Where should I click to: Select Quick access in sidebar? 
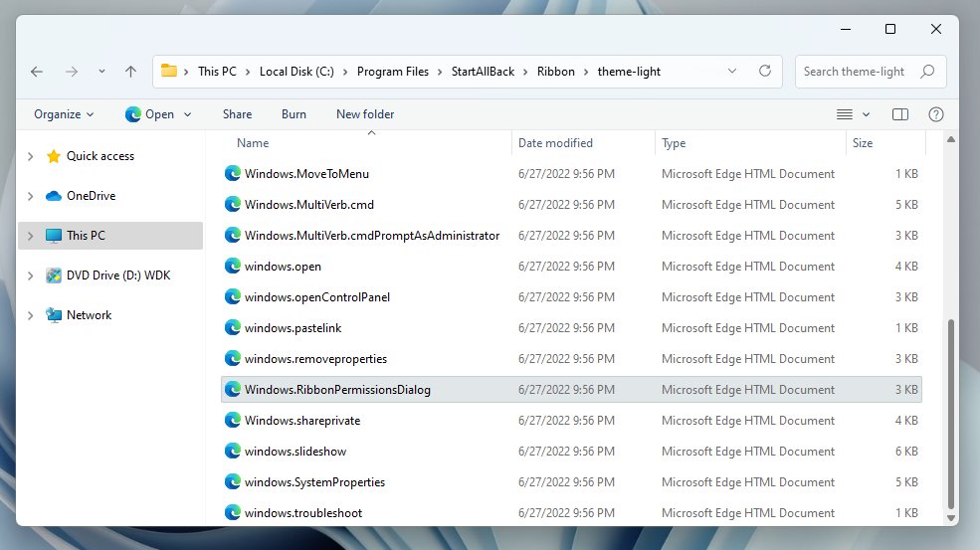100,156
